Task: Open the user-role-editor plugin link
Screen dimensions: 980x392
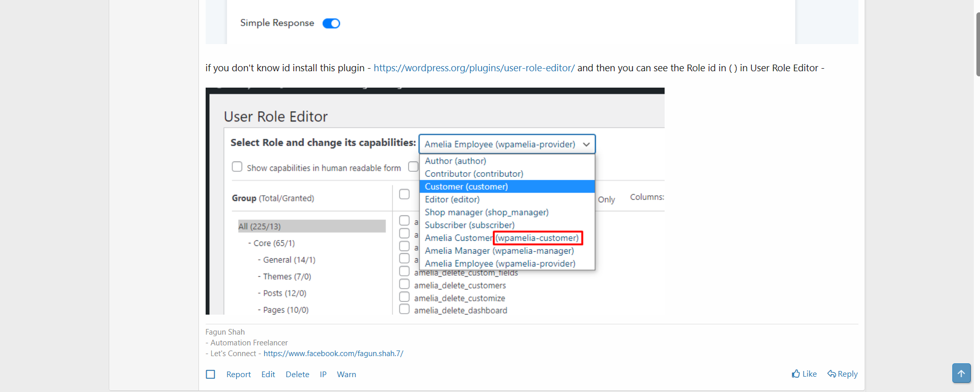Action: (x=474, y=68)
